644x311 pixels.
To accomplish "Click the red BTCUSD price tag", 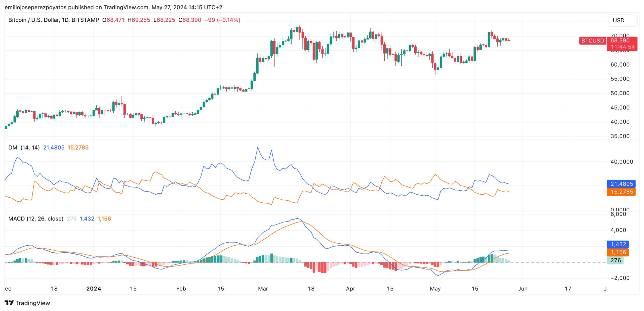I will 592,40.
